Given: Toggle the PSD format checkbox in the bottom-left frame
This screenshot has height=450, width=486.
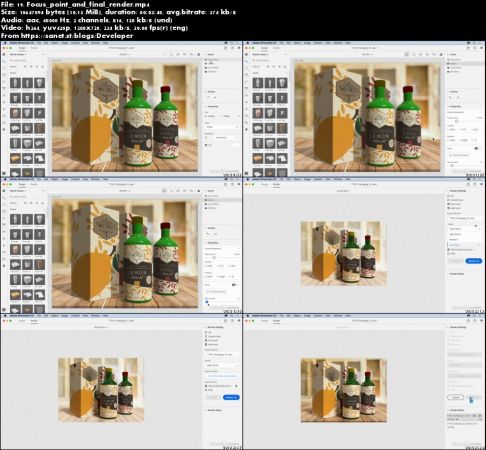Looking at the screenshot, I should [x=206, y=386].
